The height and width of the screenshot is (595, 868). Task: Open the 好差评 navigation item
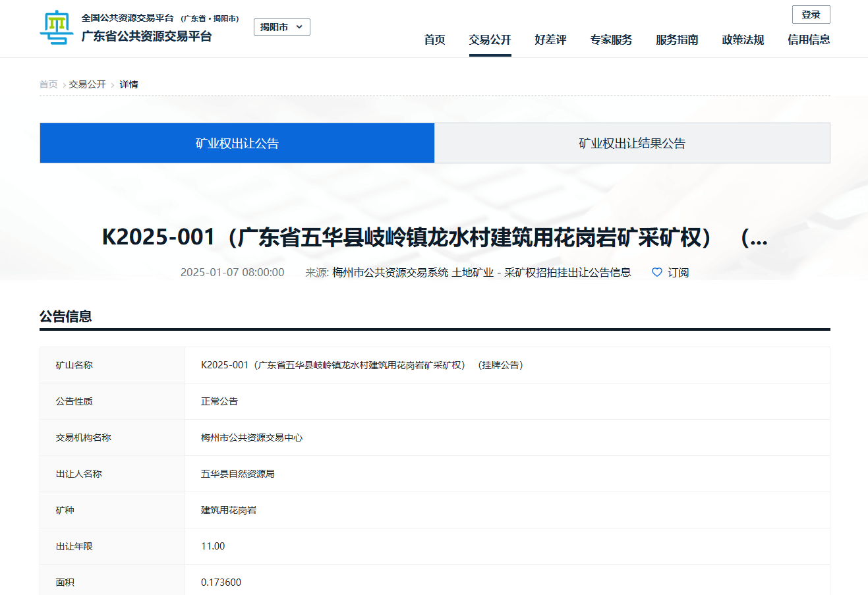(550, 40)
